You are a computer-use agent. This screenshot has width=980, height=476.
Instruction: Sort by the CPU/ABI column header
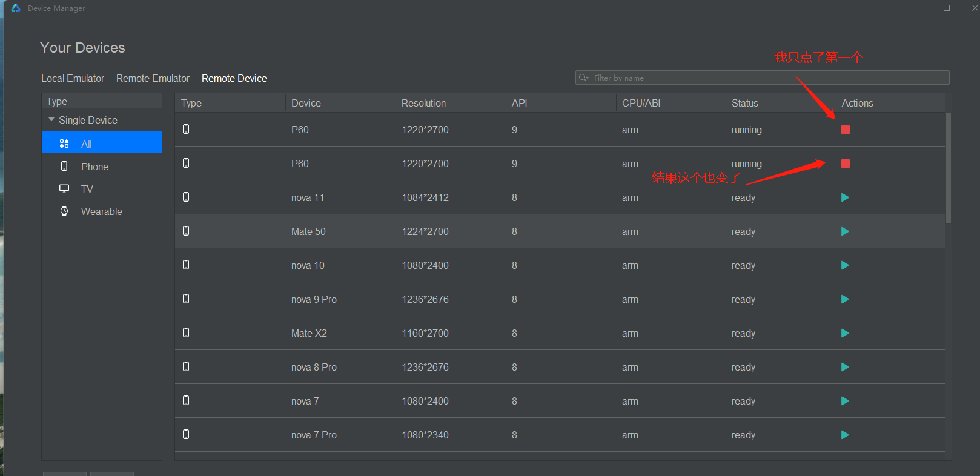tap(671, 103)
